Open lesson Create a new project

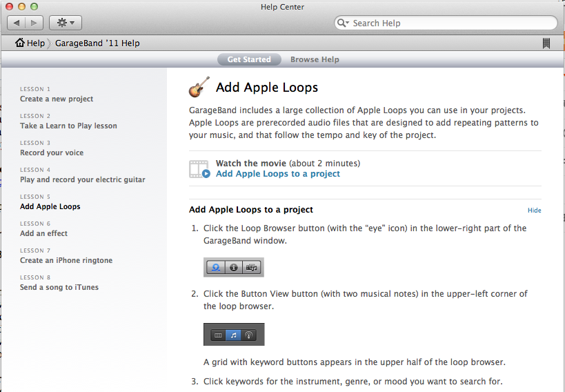pos(57,99)
